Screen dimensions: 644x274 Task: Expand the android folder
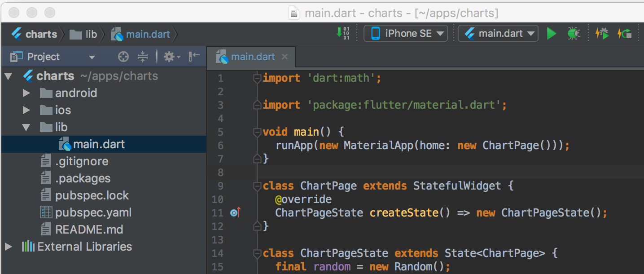(26, 93)
